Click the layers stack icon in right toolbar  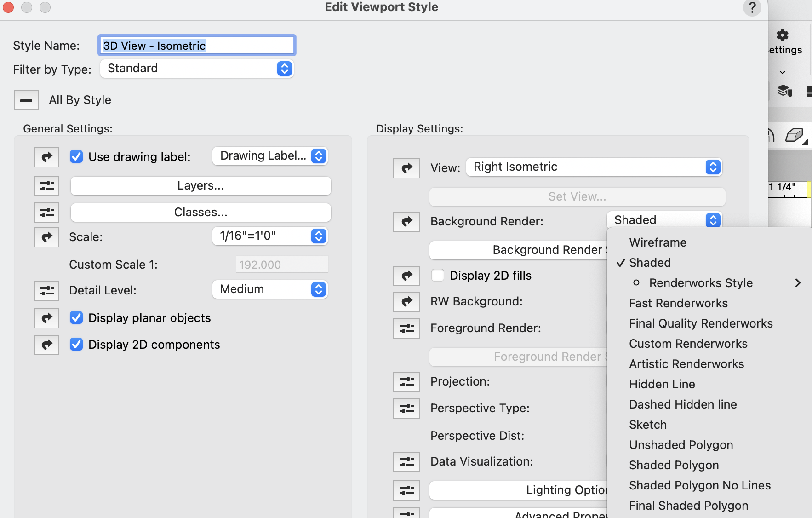(785, 92)
